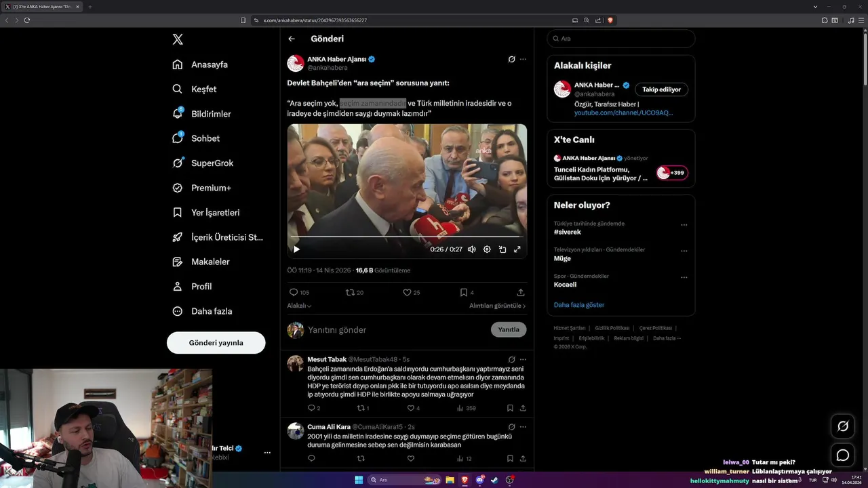868x488 pixels.
Task: Open more options on ANKA post
Action: tap(523, 59)
